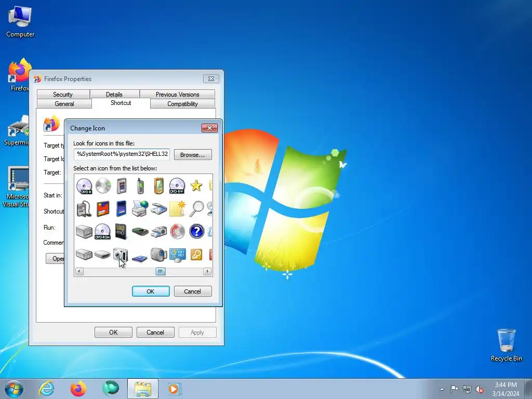Pick the printer with globe icon
Viewport: 532px width, 399px height.
pos(140,209)
